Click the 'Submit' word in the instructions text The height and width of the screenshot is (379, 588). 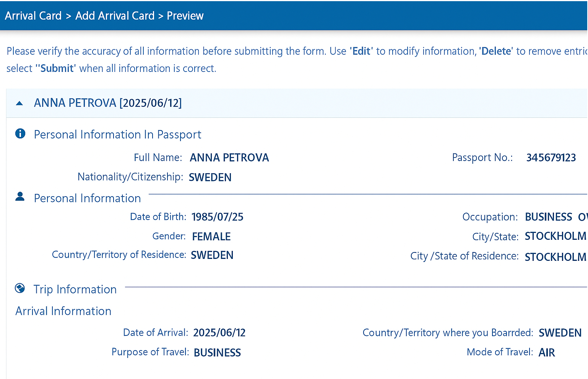click(56, 68)
